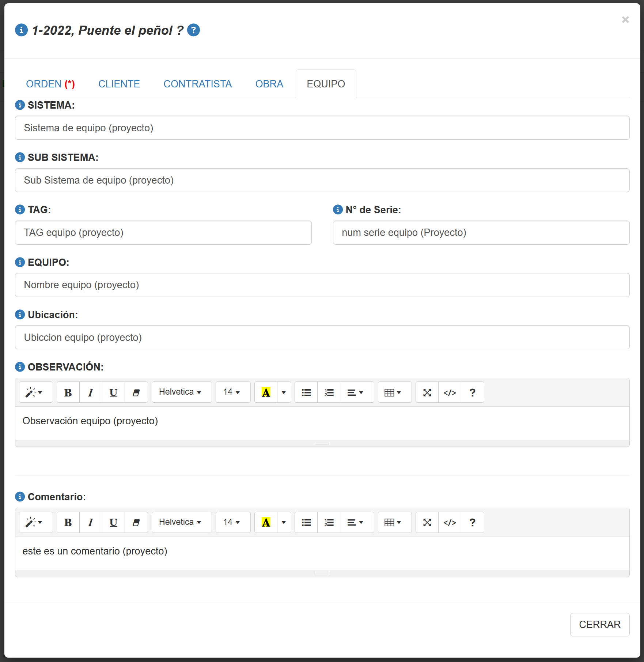Expand the table dropdown in Observación toolbar
This screenshot has height=662, width=644.
[x=394, y=392]
